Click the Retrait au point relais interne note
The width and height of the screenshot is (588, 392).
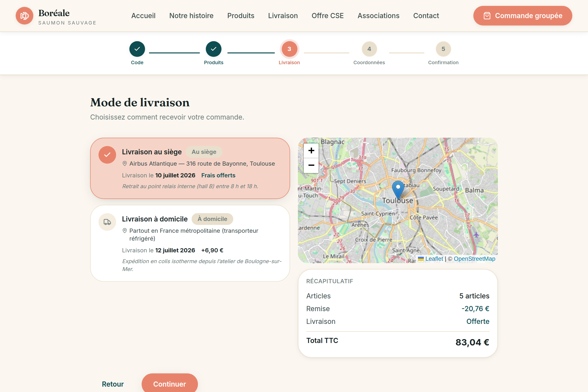pyautogui.click(x=190, y=186)
